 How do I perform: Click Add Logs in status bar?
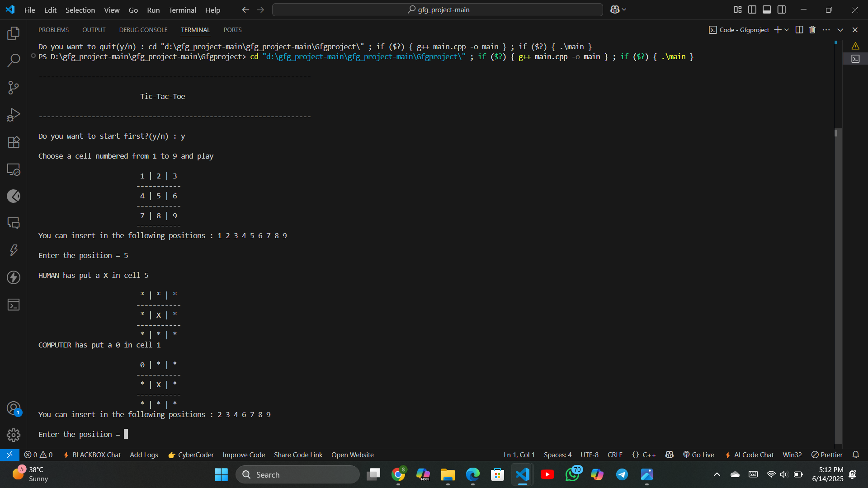[x=144, y=455]
